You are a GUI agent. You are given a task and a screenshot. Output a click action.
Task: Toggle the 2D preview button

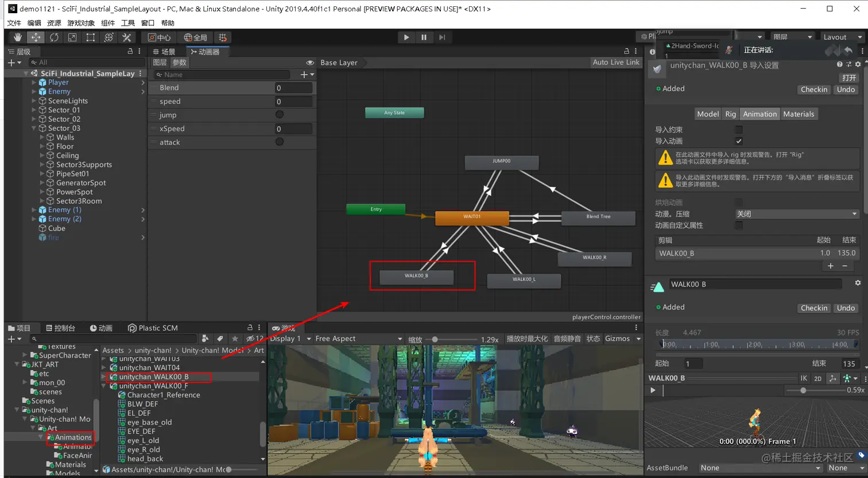tap(817, 379)
